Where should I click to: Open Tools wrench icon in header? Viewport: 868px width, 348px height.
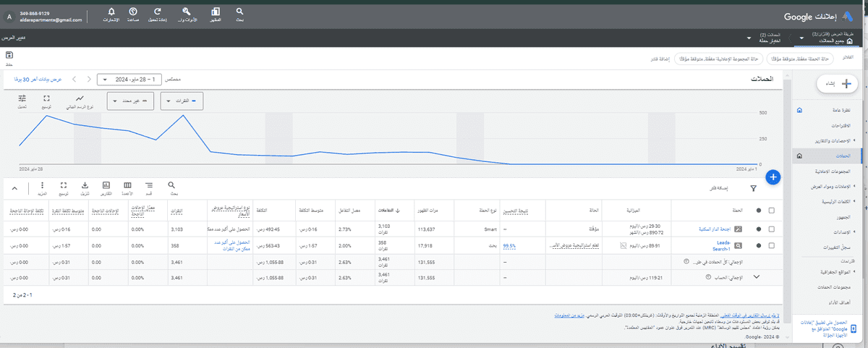coord(187,12)
